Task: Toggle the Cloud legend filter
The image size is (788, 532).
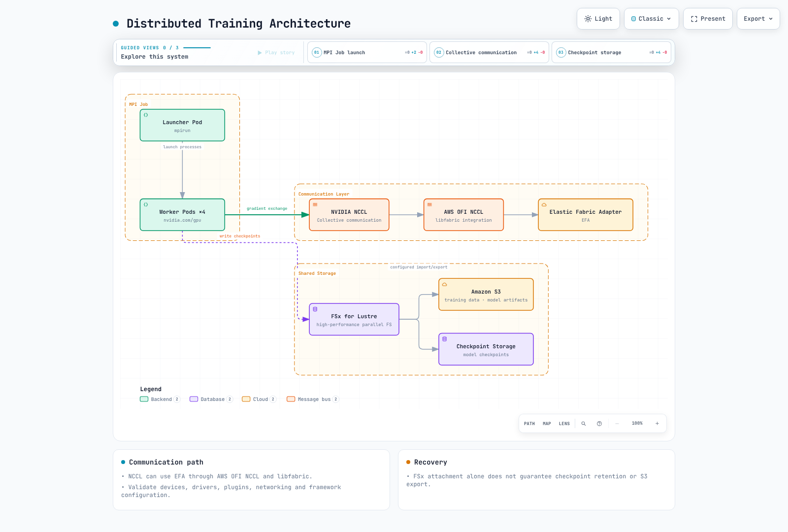Action: click(259, 399)
